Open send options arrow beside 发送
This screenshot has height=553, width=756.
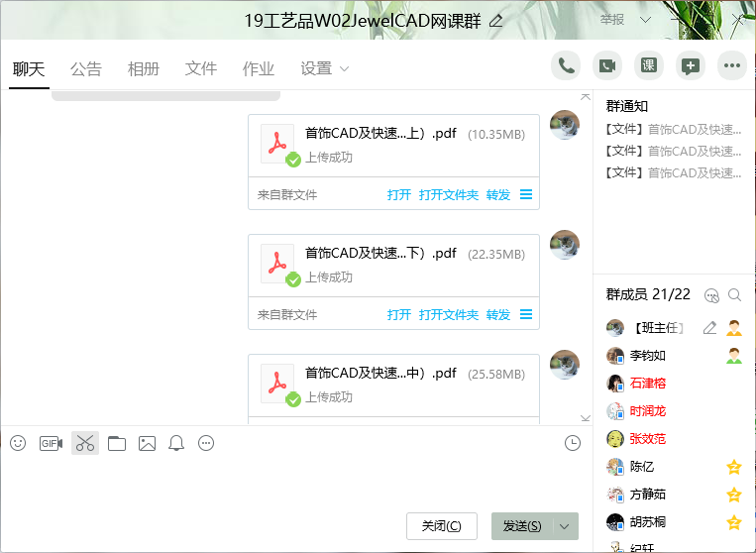[x=565, y=526]
